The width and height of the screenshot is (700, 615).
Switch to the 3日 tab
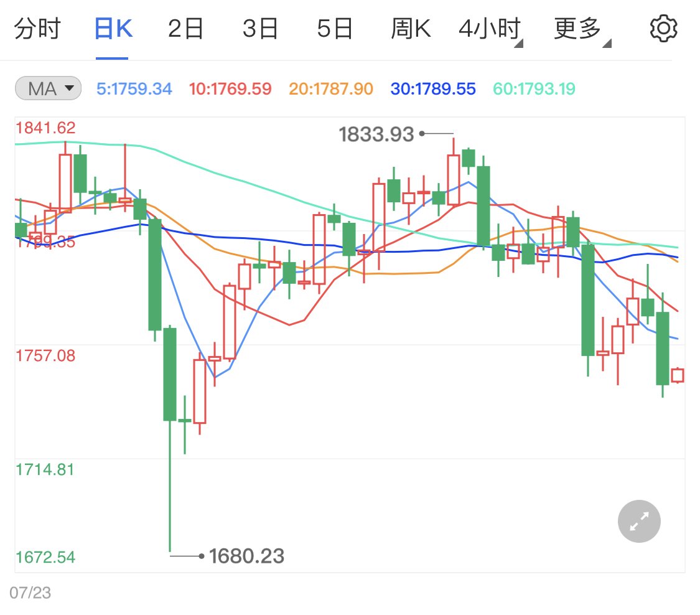260,29
